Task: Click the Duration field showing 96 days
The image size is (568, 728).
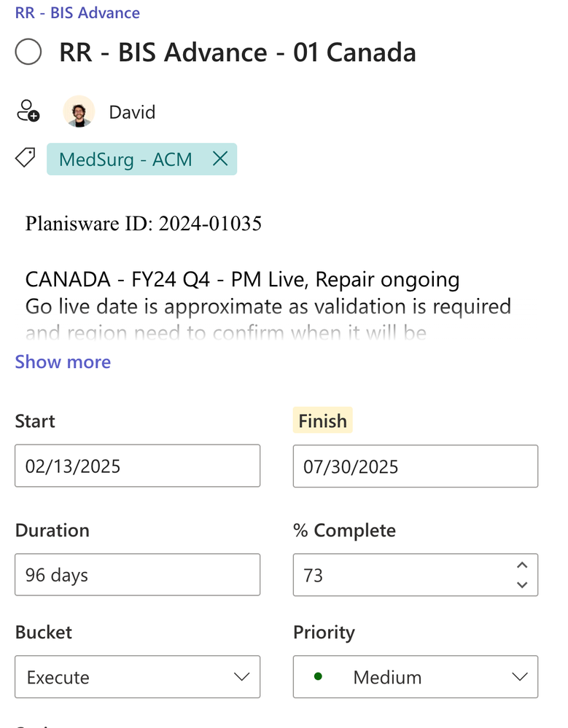Action: tap(137, 575)
